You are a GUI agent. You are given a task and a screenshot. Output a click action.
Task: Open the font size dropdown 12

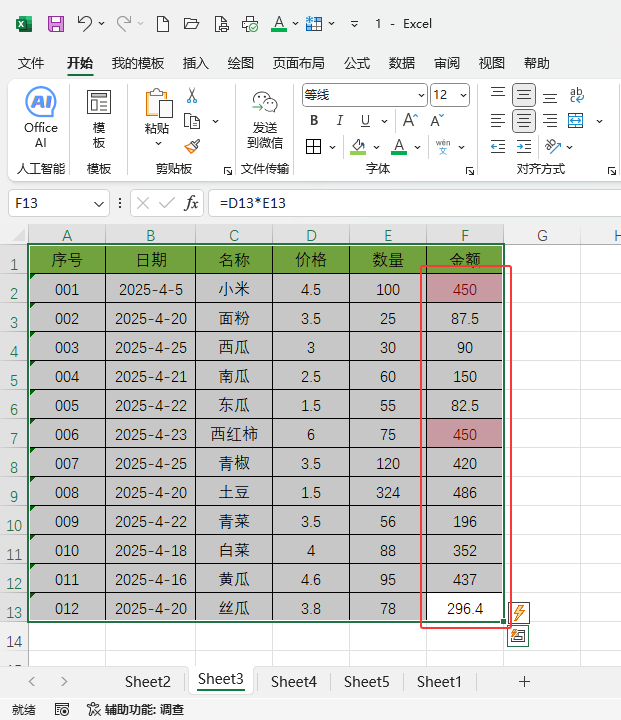click(x=463, y=96)
